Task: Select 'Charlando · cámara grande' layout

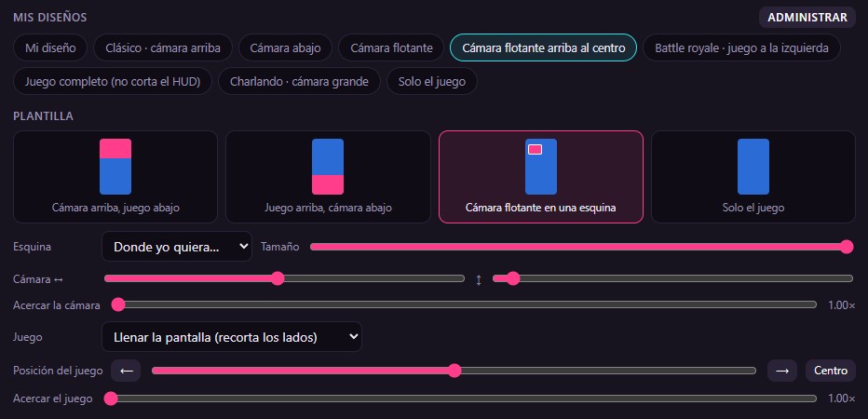Action: point(300,81)
